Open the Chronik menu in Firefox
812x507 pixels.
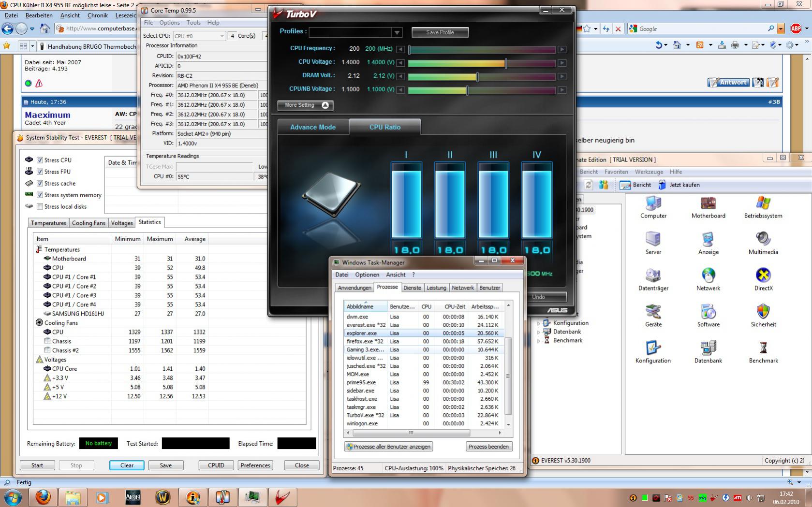(98, 15)
